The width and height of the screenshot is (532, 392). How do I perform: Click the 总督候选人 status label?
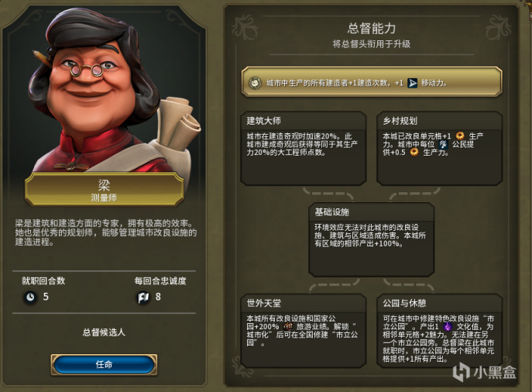(x=104, y=332)
